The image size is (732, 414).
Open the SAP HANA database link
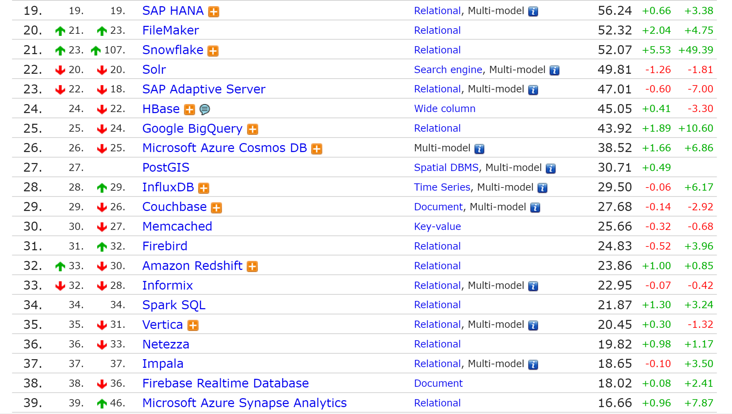click(173, 11)
